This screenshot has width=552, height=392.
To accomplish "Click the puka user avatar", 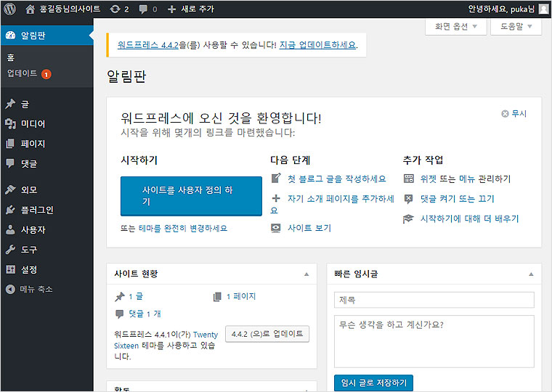I will tap(543, 9).
